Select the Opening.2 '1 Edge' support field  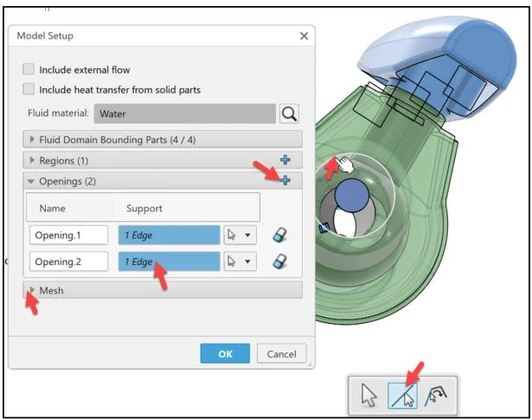169,262
